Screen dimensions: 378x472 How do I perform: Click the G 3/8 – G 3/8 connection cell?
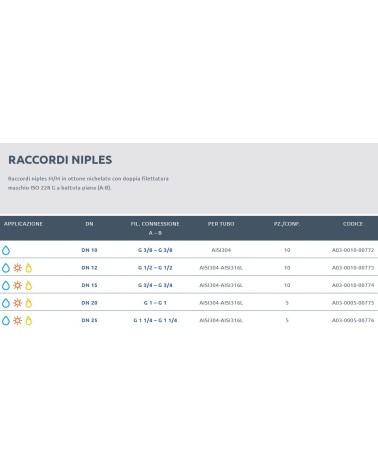click(155, 250)
